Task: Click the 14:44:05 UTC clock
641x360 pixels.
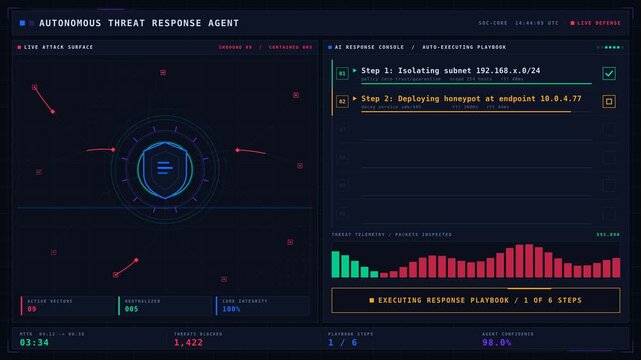Action: [537, 23]
